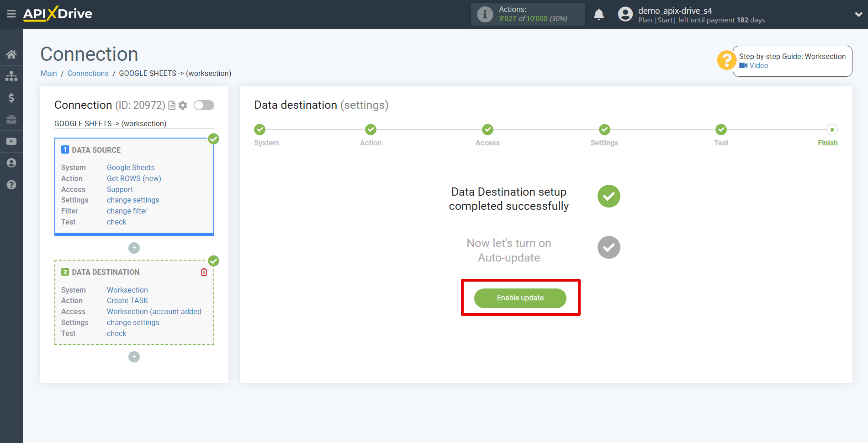The height and width of the screenshot is (443, 868).
Task: Click the Data Source block green check
Action: [x=213, y=139]
